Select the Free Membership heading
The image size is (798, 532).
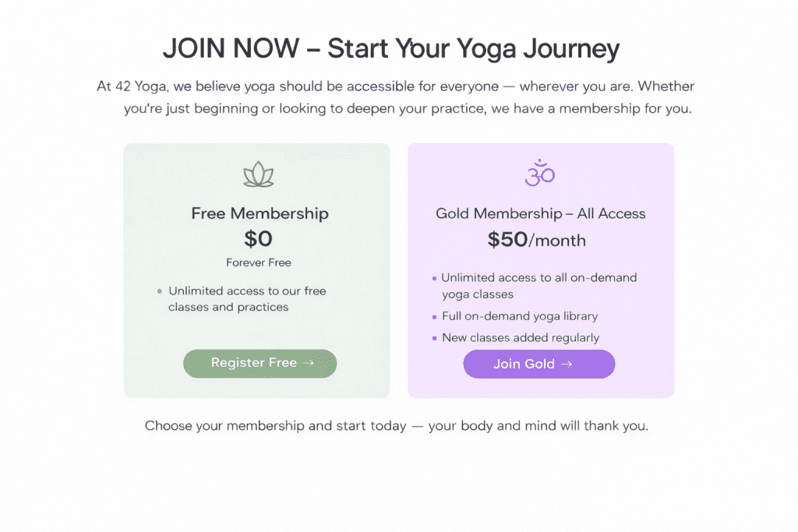click(x=260, y=213)
